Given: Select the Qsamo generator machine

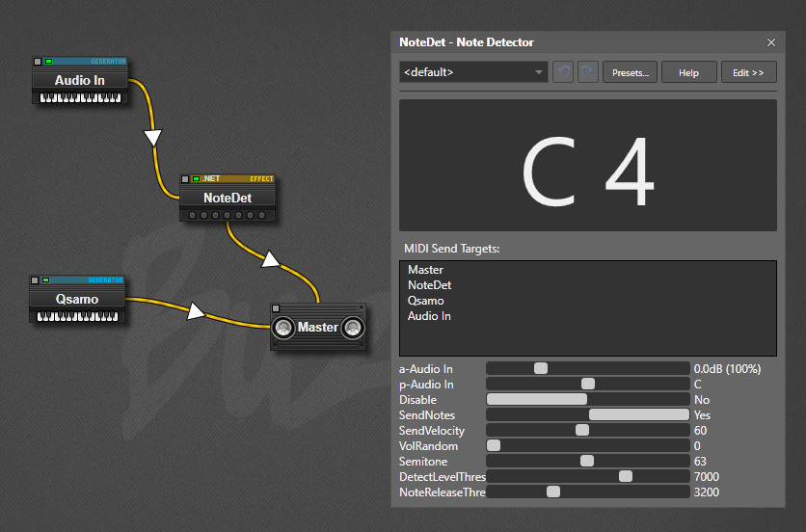Looking at the screenshot, I should tap(77, 299).
